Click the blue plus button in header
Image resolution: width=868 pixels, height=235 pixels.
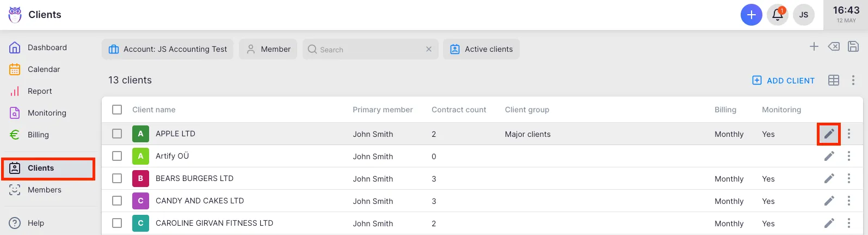751,15
